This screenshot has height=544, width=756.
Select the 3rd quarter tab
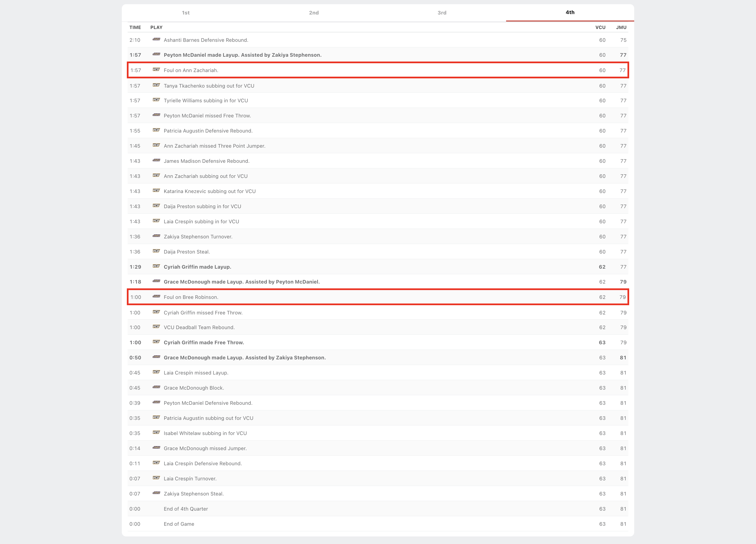click(442, 13)
